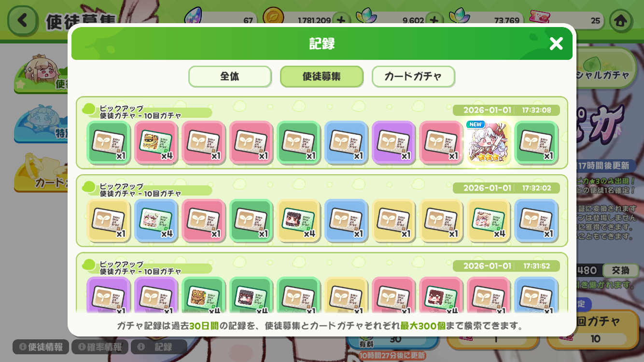Select the x4 mummy ticket in first row

(x=156, y=142)
